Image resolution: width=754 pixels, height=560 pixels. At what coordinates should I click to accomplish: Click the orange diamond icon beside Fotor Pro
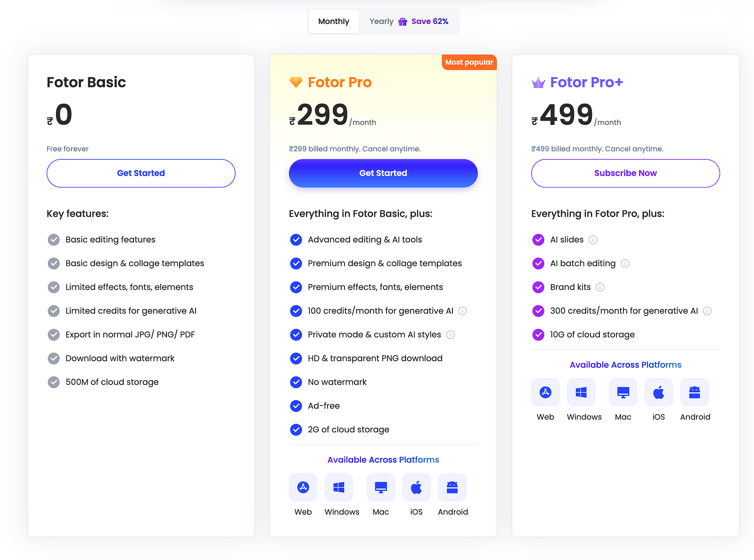click(296, 82)
